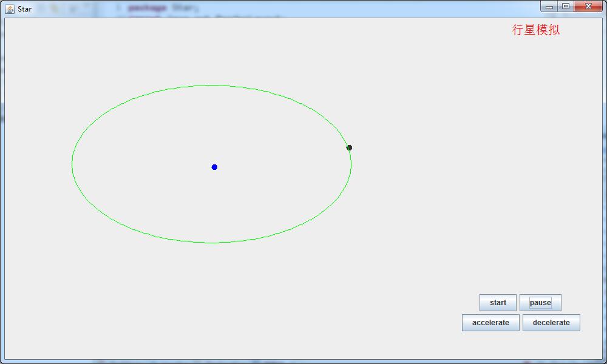Minimize the Star window
This screenshot has width=607, height=364.
[549, 7]
